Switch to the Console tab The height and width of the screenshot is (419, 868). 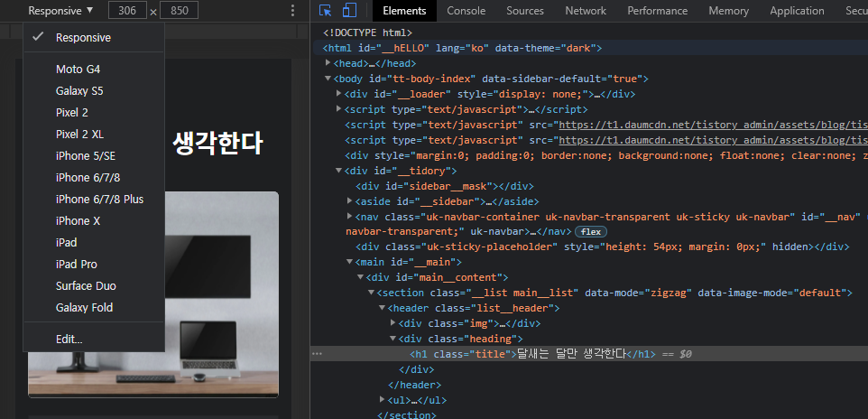[466, 11]
